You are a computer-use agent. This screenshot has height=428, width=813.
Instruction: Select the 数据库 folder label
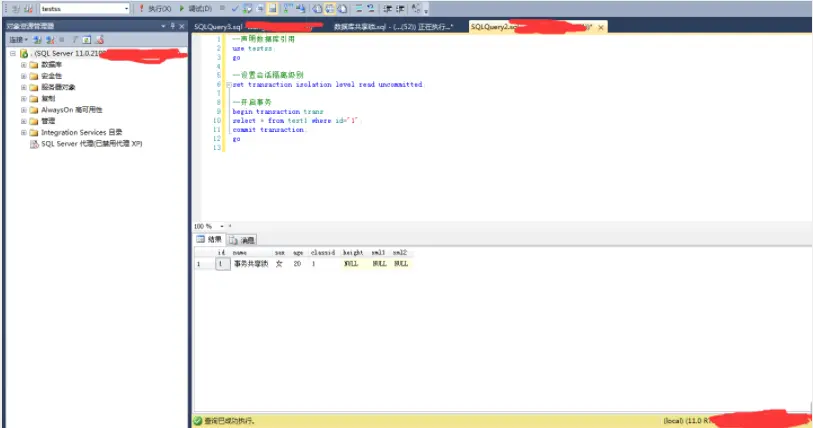coord(51,65)
